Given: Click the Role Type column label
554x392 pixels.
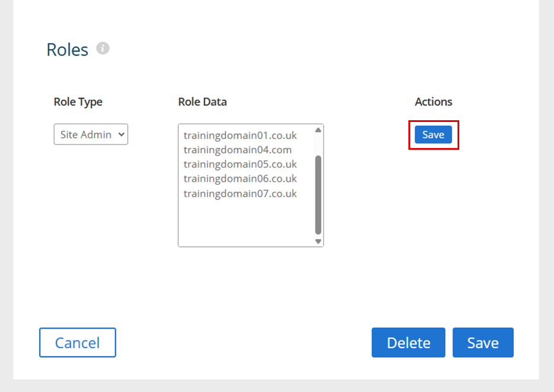Looking at the screenshot, I should point(78,102).
